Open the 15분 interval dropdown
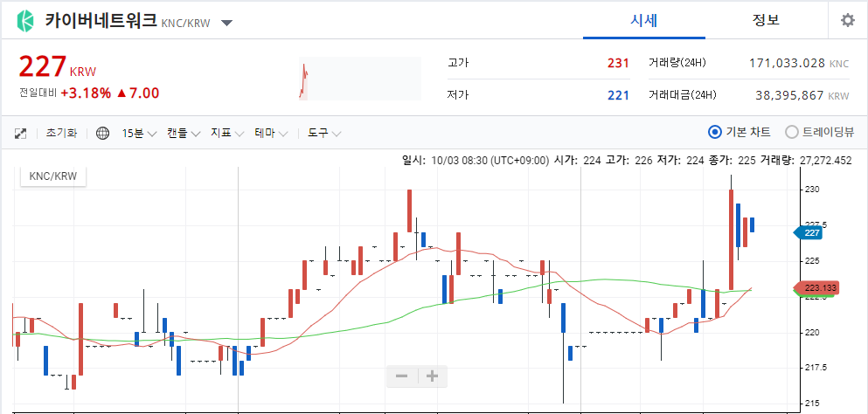The height and width of the screenshot is (414, 868). (140, 134)
